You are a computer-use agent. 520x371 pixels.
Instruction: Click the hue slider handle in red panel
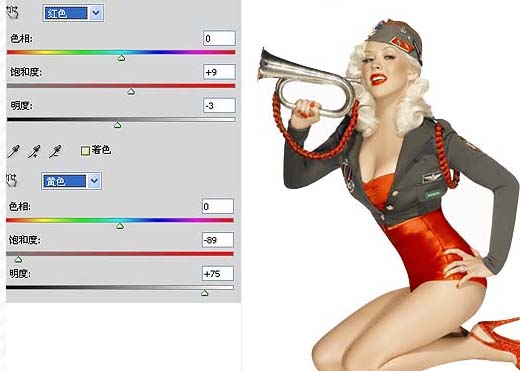(x=122, y=58)
